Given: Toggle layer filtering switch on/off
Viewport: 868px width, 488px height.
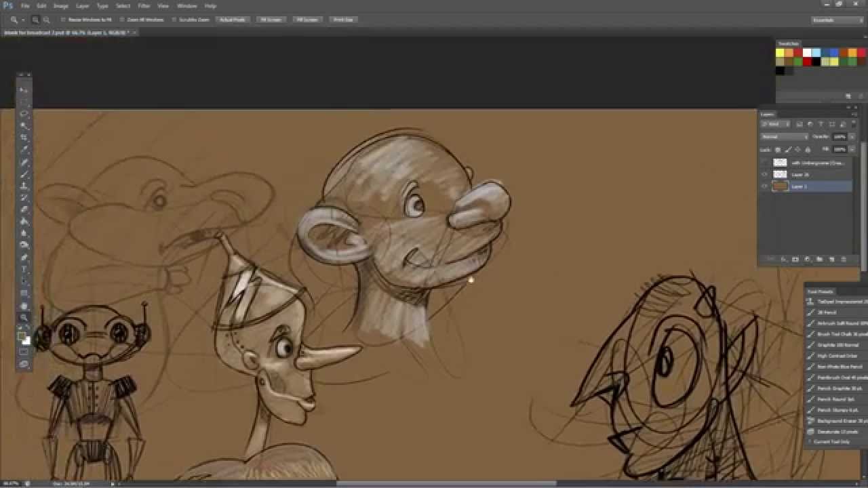Looking at the screenshot, I should tap(854, 124).
